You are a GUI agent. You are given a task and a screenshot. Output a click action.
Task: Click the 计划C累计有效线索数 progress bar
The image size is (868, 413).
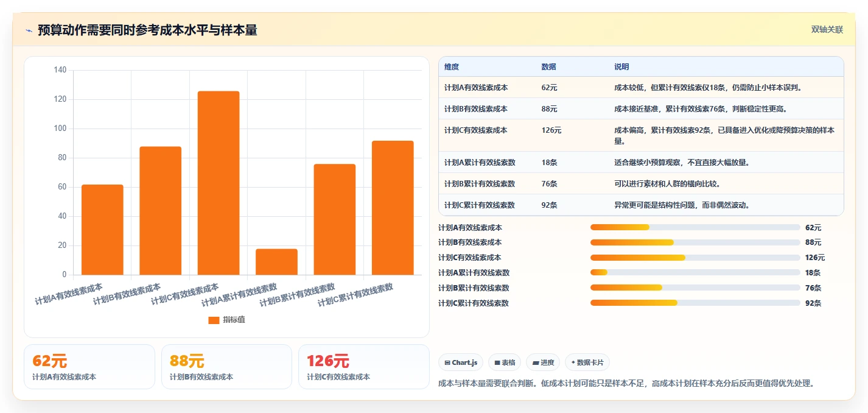coord(695,303)
